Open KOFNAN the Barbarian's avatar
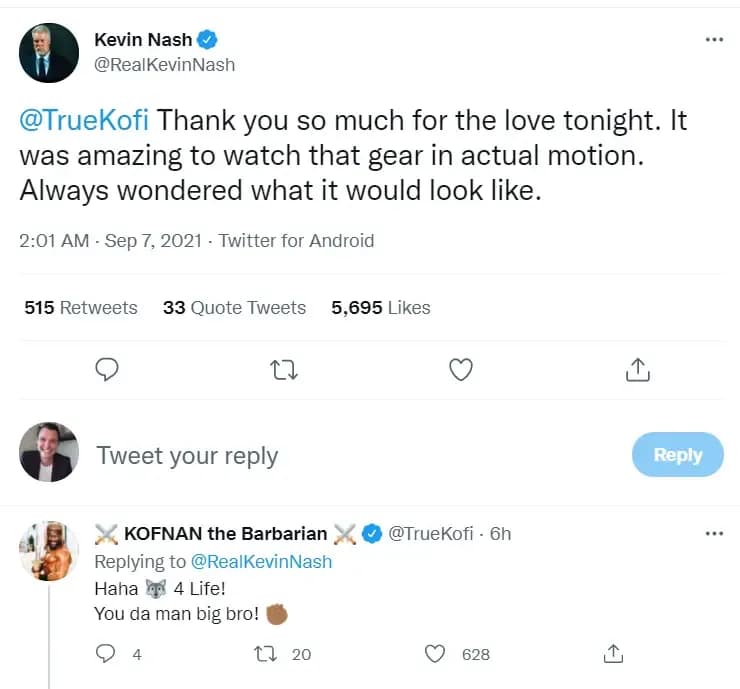 point(49,550)
